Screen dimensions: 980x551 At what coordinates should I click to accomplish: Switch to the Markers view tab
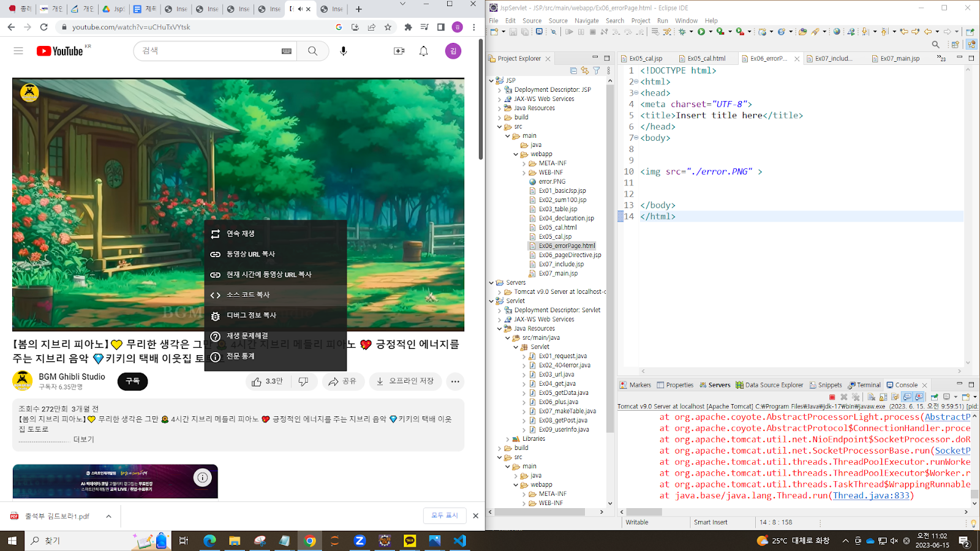click(635, 385)
